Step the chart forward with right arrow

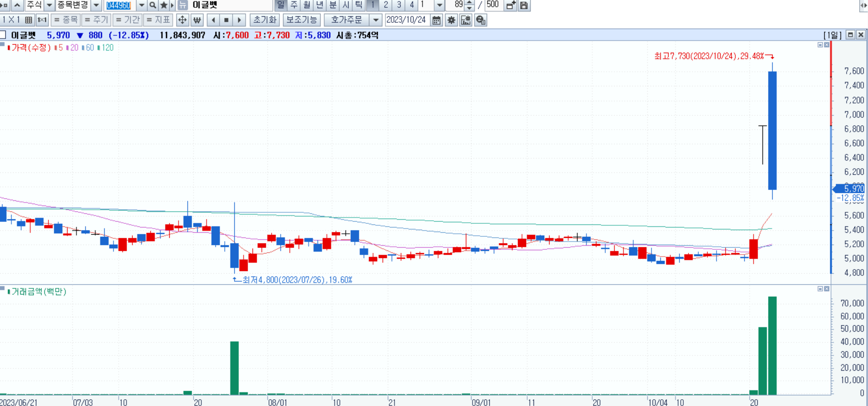click(x=239, y=20)
